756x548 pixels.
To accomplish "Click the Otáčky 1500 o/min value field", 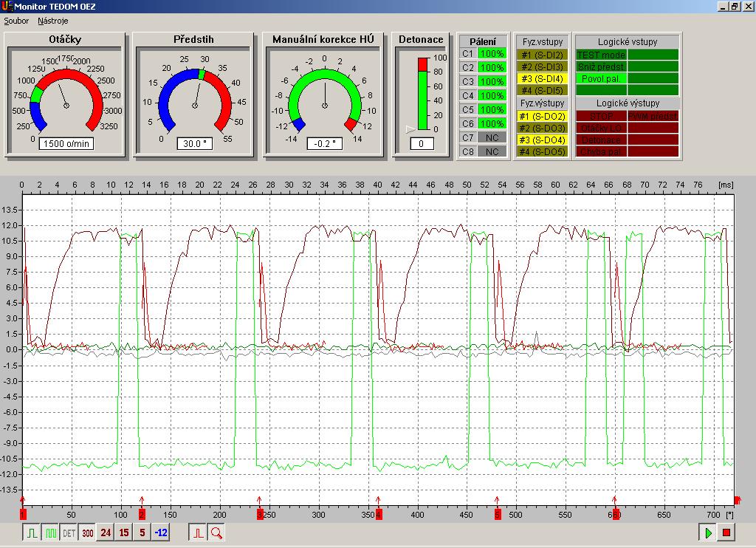I will coord(66,143).
